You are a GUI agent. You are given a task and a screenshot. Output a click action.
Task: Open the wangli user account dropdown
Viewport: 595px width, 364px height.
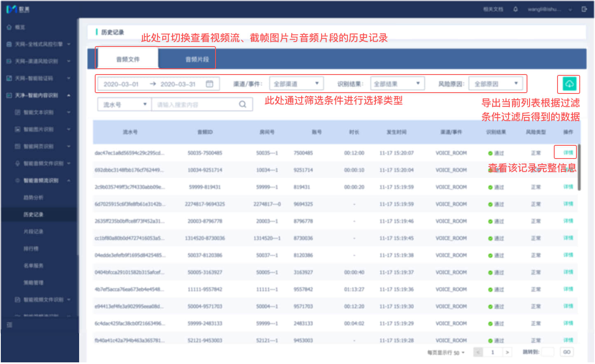pyautogui.click(x=550, y=9)
